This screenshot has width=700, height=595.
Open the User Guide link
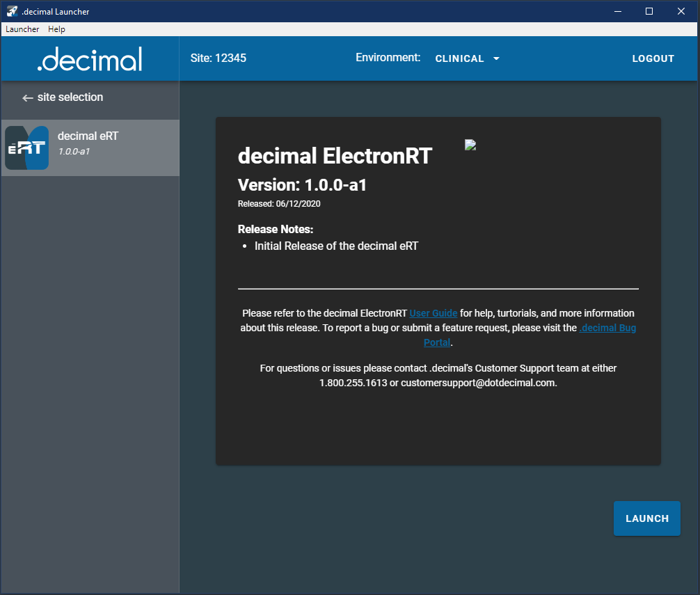[433, 314]
